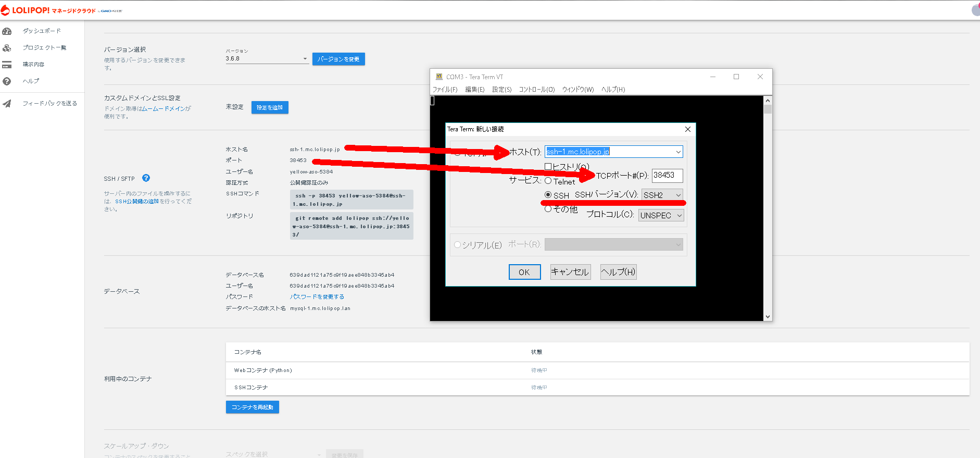
Task: Follow the ムームードメイン link
Action: click(x=164, y=109)
